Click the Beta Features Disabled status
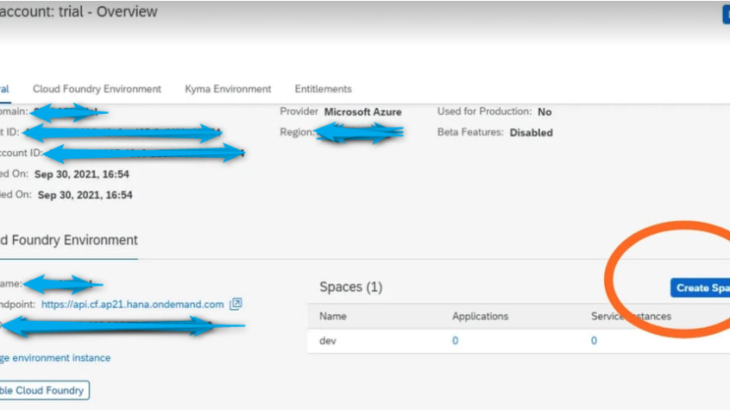This screenshot has height=410, width=730. coord(530,132)
